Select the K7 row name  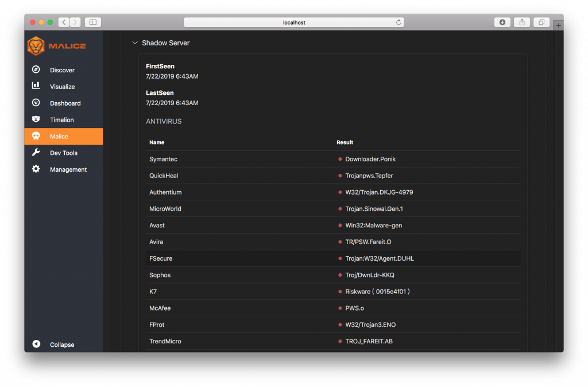tap(153, 291)
